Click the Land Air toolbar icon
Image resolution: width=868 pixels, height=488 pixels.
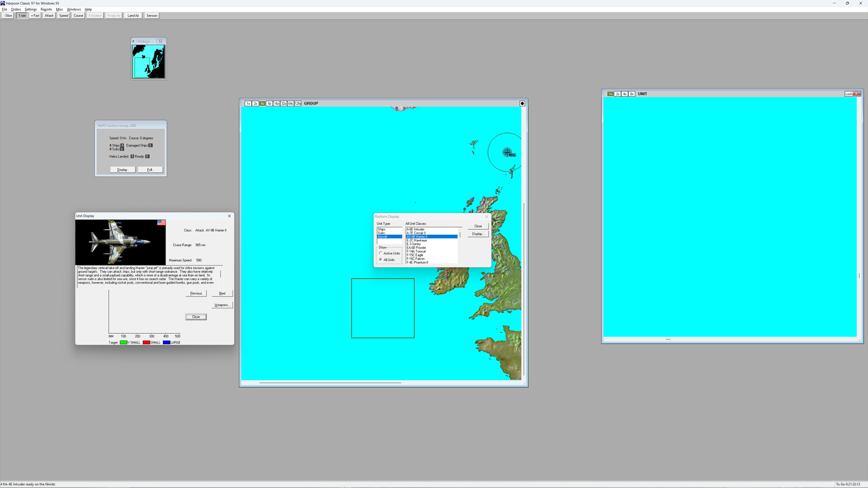pos(132,15)
